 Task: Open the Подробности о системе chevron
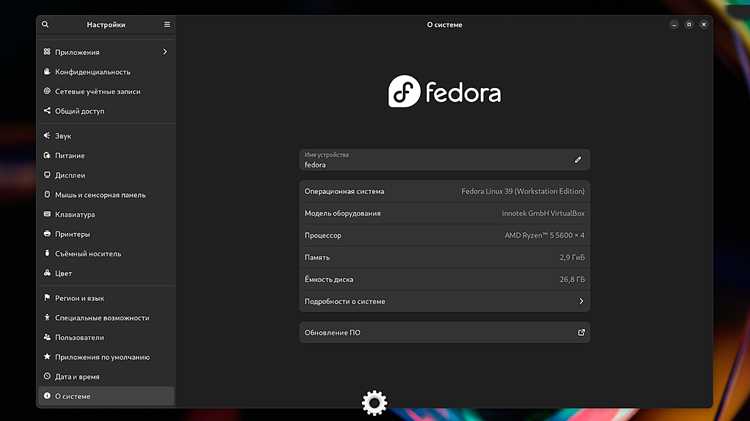click(581, 301)
